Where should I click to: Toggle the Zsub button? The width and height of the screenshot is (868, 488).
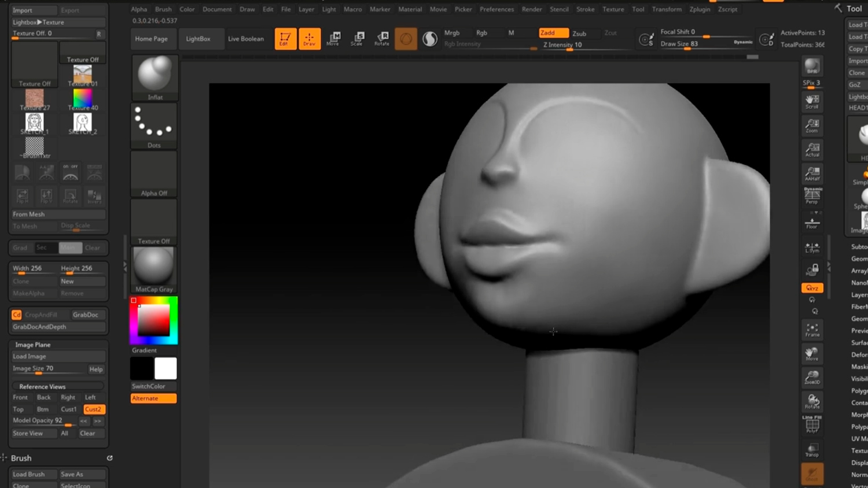point(579,34)
